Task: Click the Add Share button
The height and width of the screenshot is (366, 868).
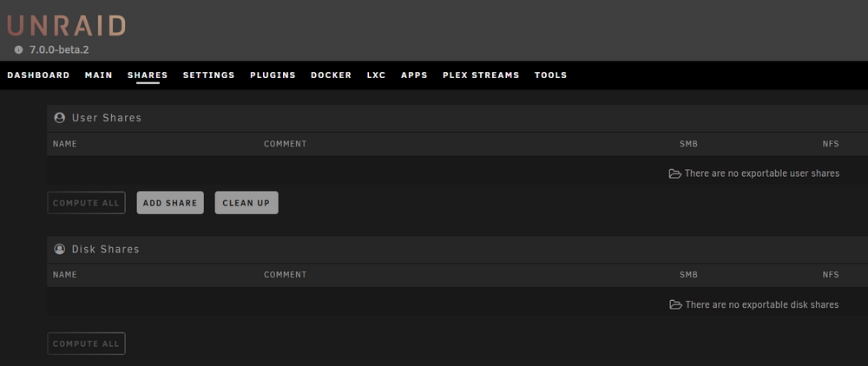Action: (170, 203)
